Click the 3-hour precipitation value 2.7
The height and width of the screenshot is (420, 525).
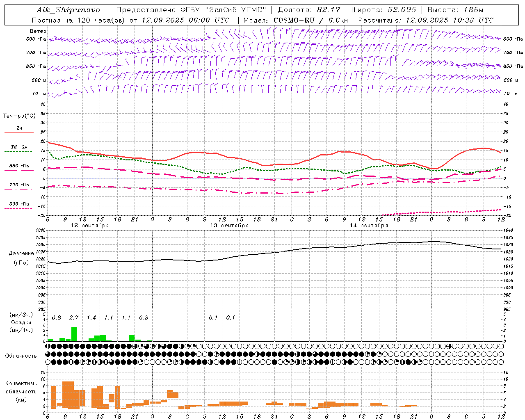coord(74,318)
